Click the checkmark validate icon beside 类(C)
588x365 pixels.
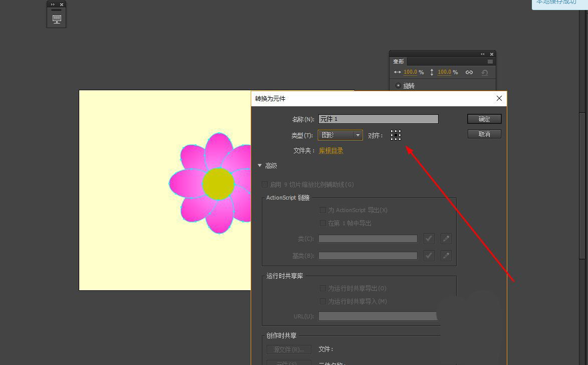[429, 239]
